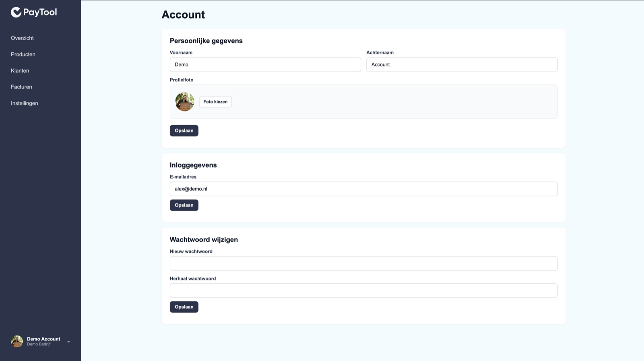644x361 pixels.
Task: Click the Achternaam input field
Action: tap(462, 64)
